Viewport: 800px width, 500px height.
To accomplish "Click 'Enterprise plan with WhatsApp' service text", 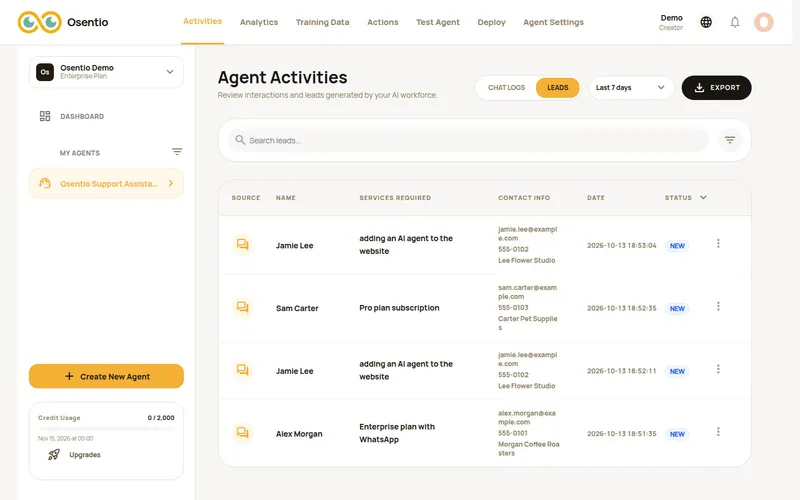I will 397,433.
